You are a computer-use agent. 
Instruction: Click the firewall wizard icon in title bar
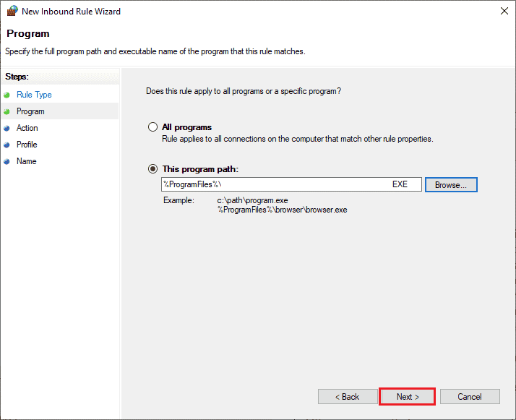click(x=12, y=11)
